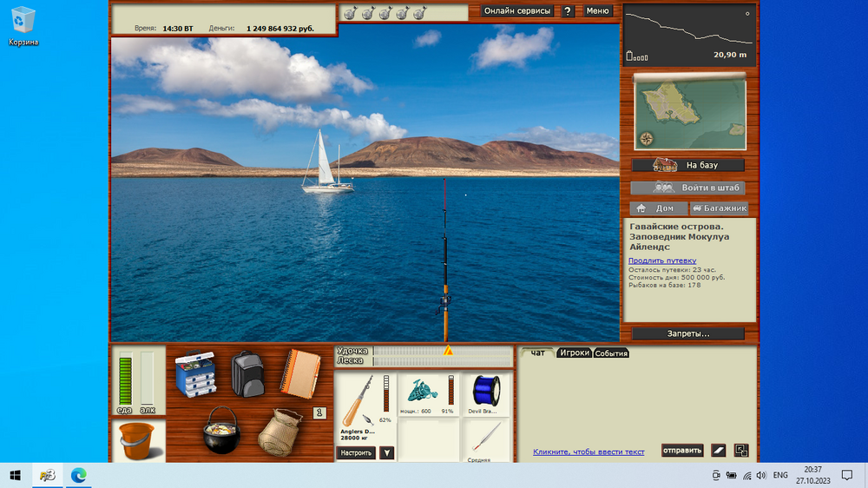Click the island map thumbnail
The width and height of the screenshot is (868, 488).
pos(689,112)
